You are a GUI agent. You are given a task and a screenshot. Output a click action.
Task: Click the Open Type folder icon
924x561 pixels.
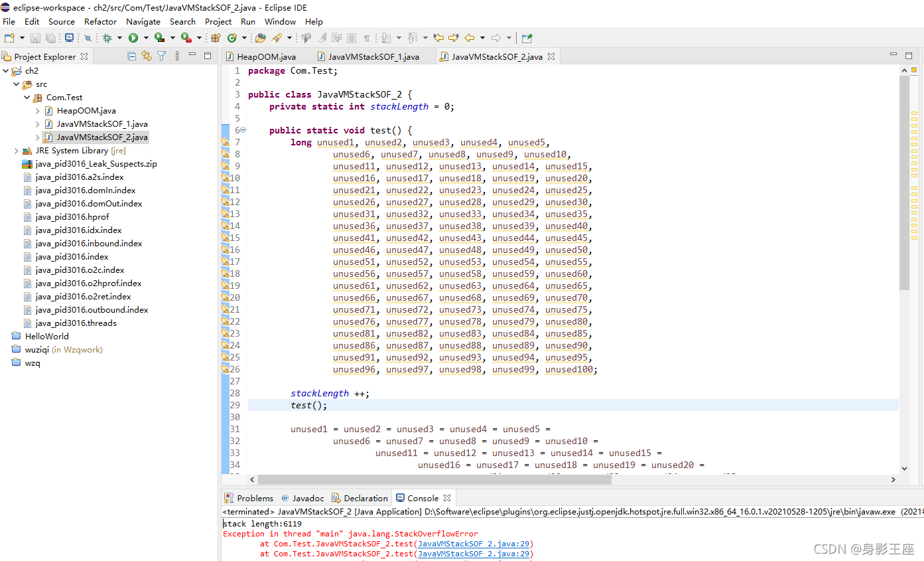260,38
